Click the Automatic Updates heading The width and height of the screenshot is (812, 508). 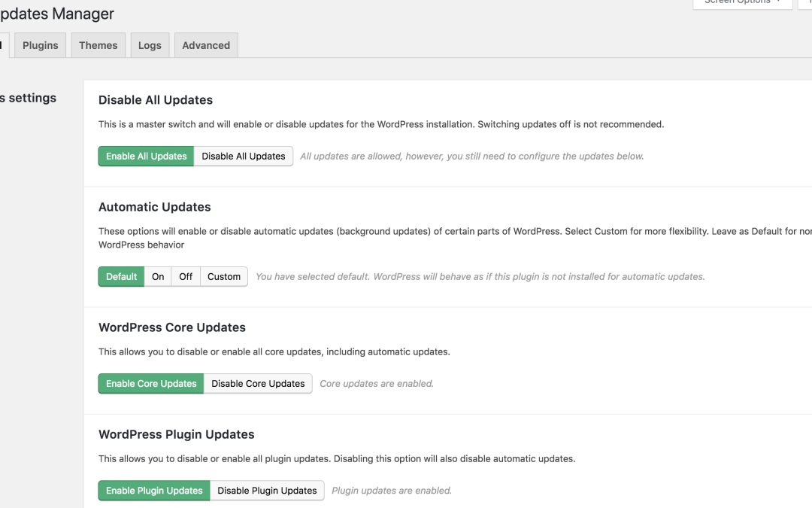pyautogui.click(x=154, y=207)
